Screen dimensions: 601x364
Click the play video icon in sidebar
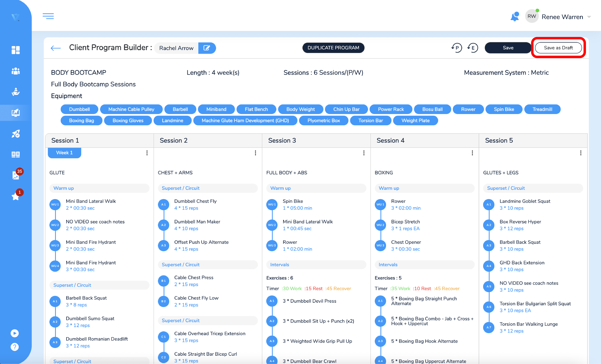coord(15,333)
